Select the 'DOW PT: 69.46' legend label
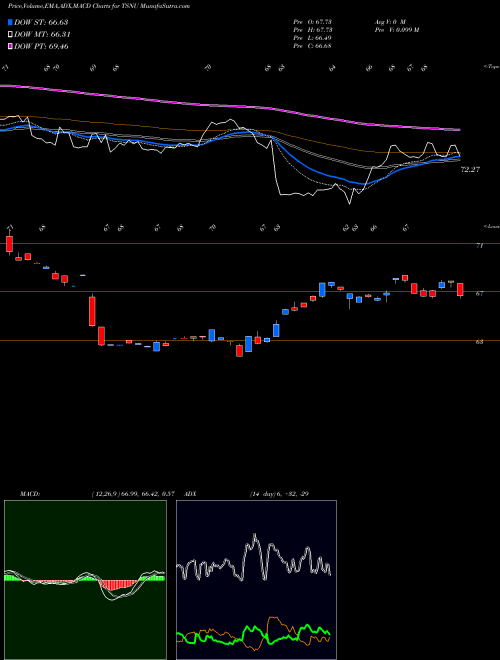 [41, 46]
